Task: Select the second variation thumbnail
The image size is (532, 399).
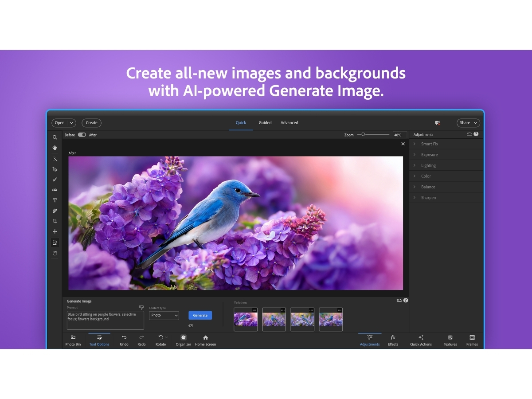Action: [x=274, y=319]
